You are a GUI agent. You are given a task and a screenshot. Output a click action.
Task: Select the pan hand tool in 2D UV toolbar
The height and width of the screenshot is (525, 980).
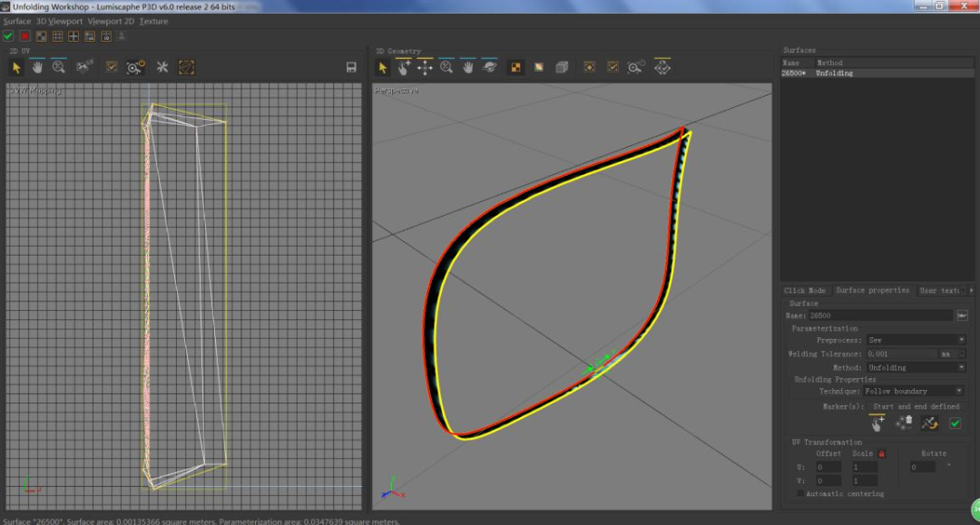tap(37, 67)
